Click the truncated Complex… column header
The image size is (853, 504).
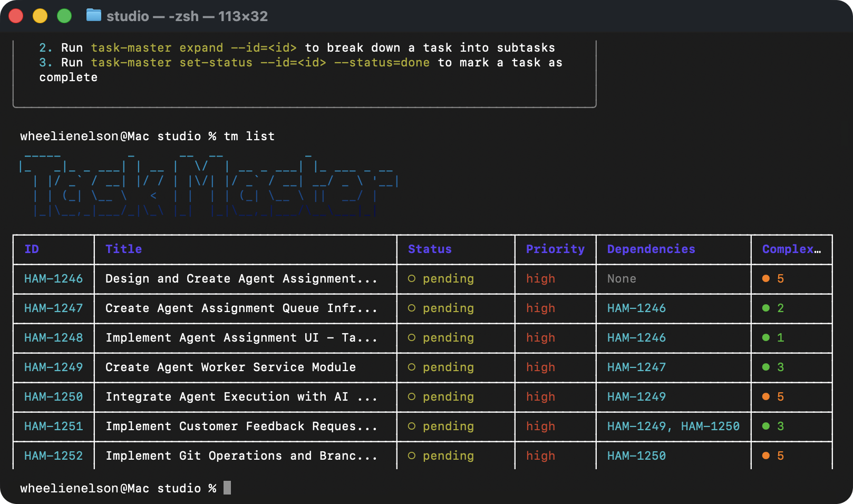point(791,249)
